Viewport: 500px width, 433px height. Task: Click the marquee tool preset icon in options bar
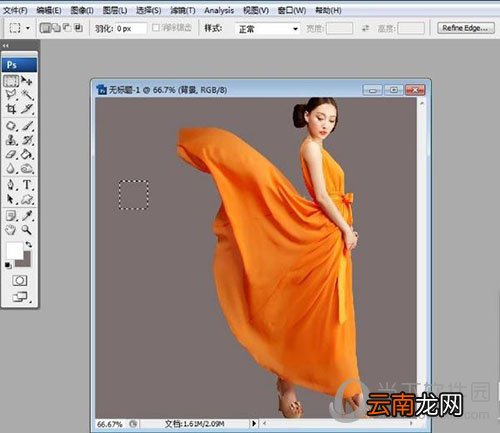[15, 28]
